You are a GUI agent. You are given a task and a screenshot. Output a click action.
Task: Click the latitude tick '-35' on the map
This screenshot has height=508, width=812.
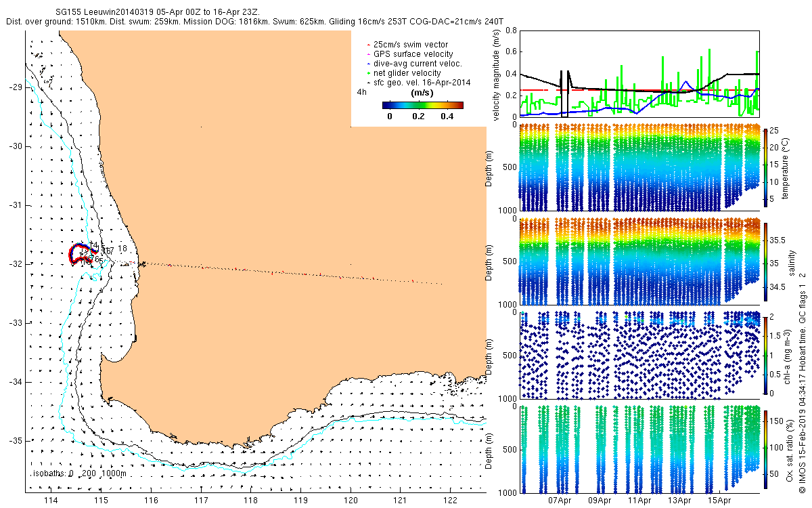pos(16,441)
